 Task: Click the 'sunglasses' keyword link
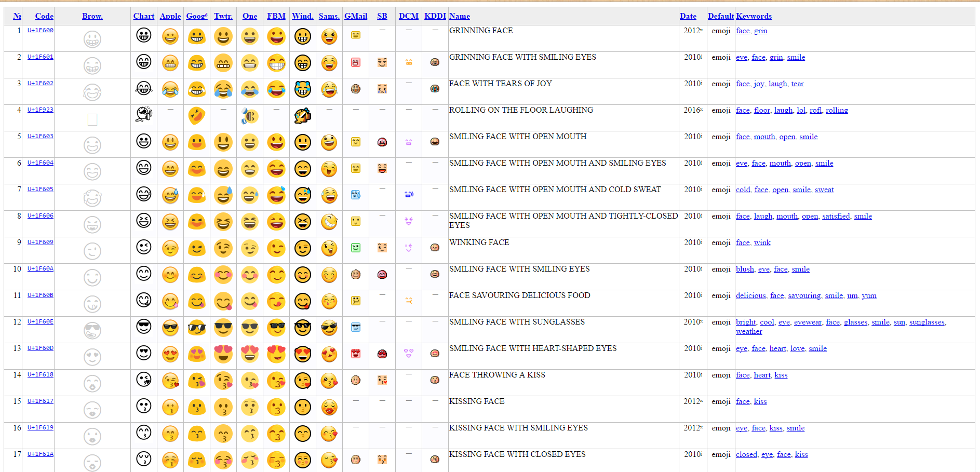pyautogui.click(x=927, y=322)
